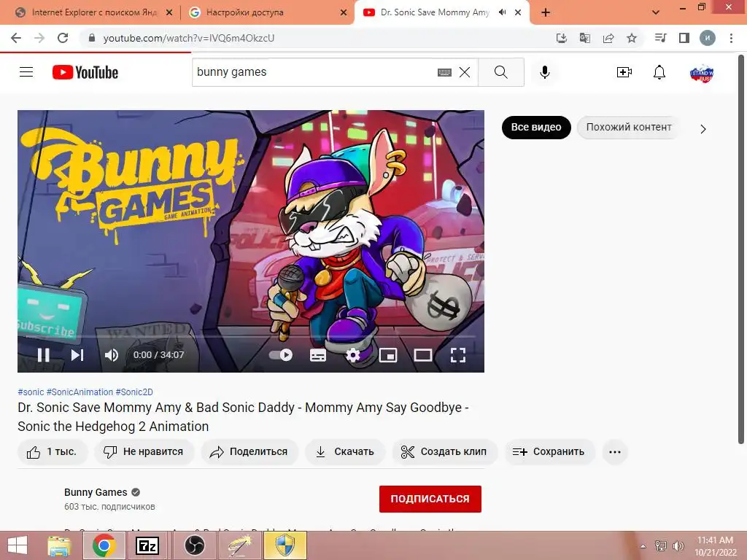Bookmark this page with star
The height and width of the screenshot is (560, 747).
(632, 38)
